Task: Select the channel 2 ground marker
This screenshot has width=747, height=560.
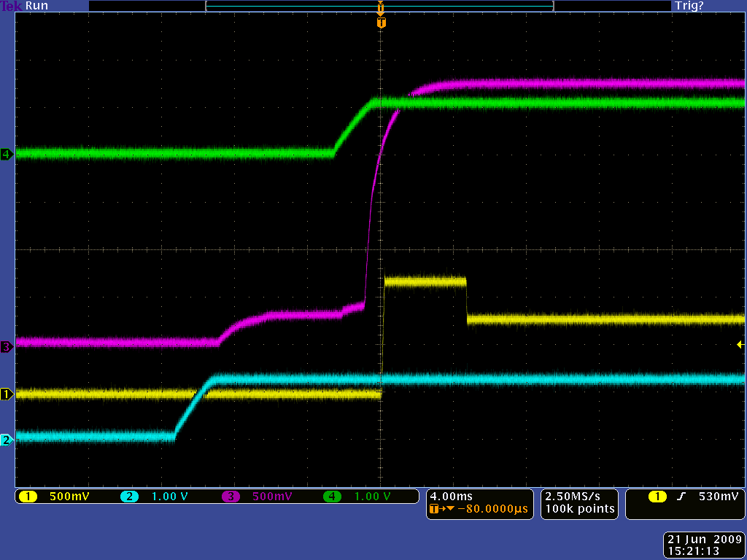Action: point(7,440)
